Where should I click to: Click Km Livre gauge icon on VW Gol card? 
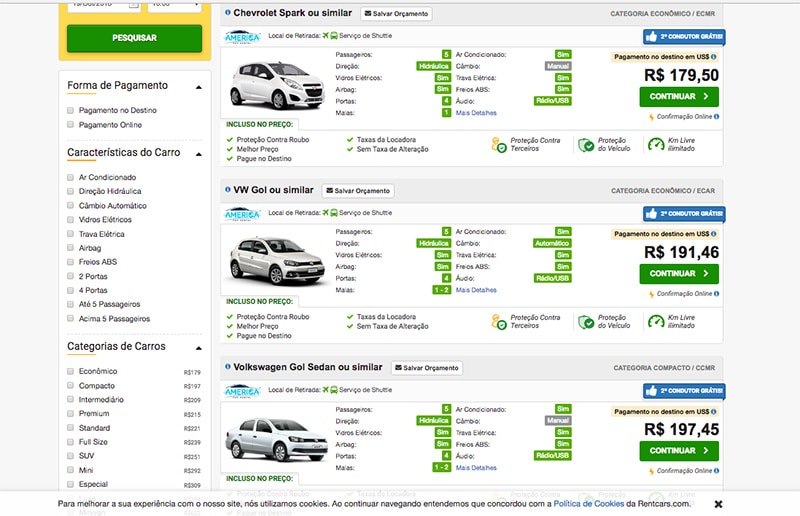[x=656, y=322]
